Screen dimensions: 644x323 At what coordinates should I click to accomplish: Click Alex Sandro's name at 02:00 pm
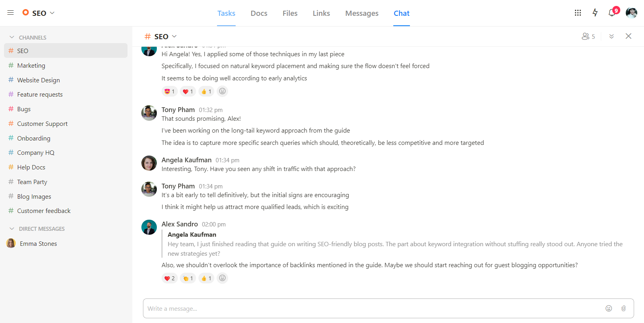tap(180, 224)
